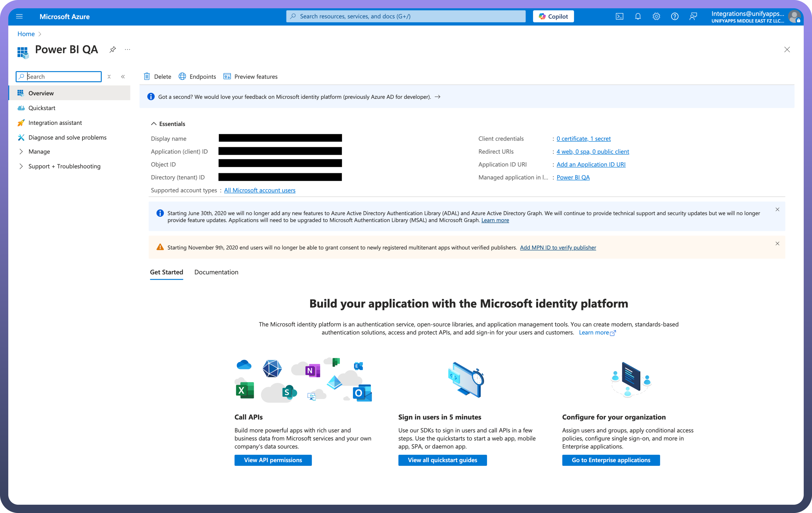Switch to the Documentation tab
Viewport: 812px width, 513px height.
coord(216,272)
